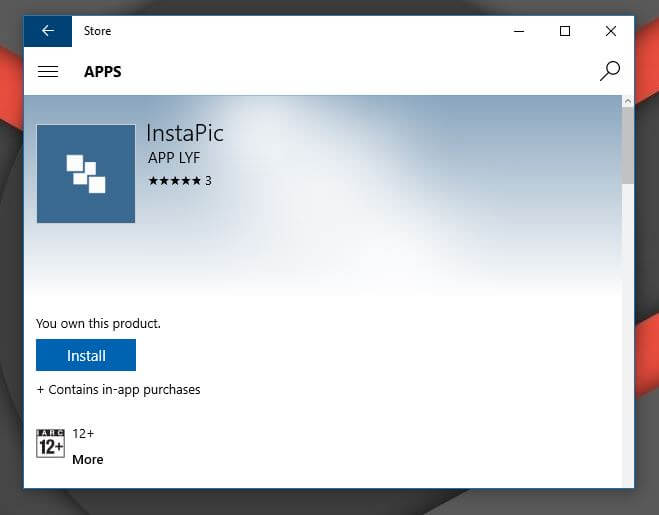
Task: Close the Store window
Action: (x=611, y=31)
